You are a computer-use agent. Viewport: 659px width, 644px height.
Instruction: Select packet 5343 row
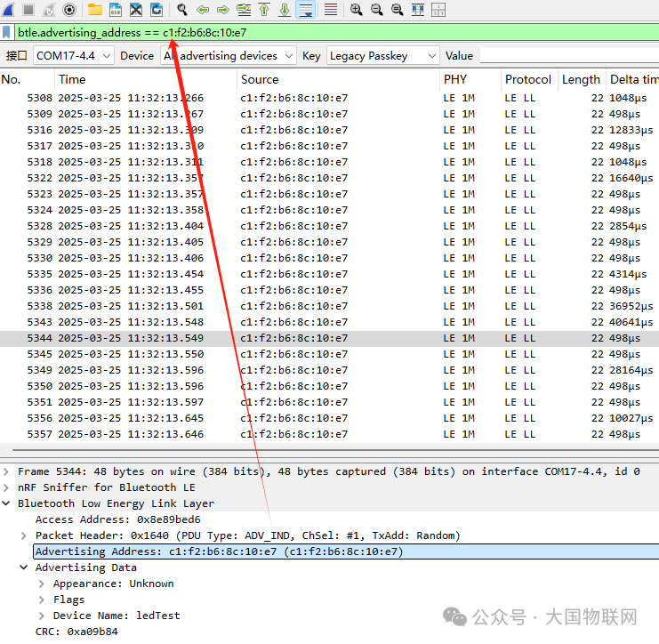coord(329,322)
